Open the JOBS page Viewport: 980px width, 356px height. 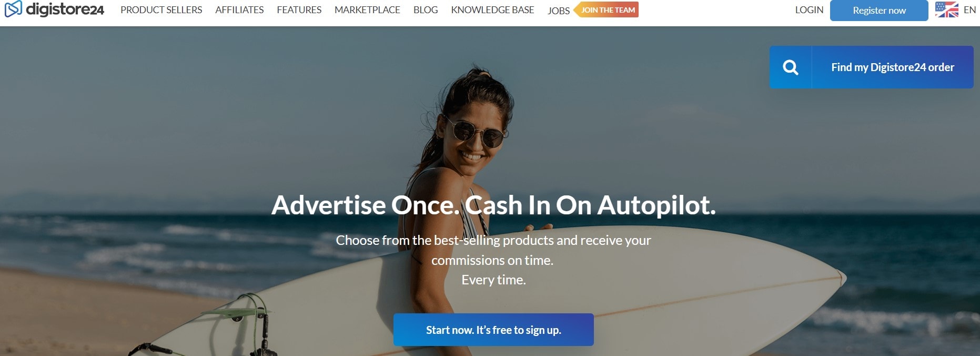[x=559, y=11]
